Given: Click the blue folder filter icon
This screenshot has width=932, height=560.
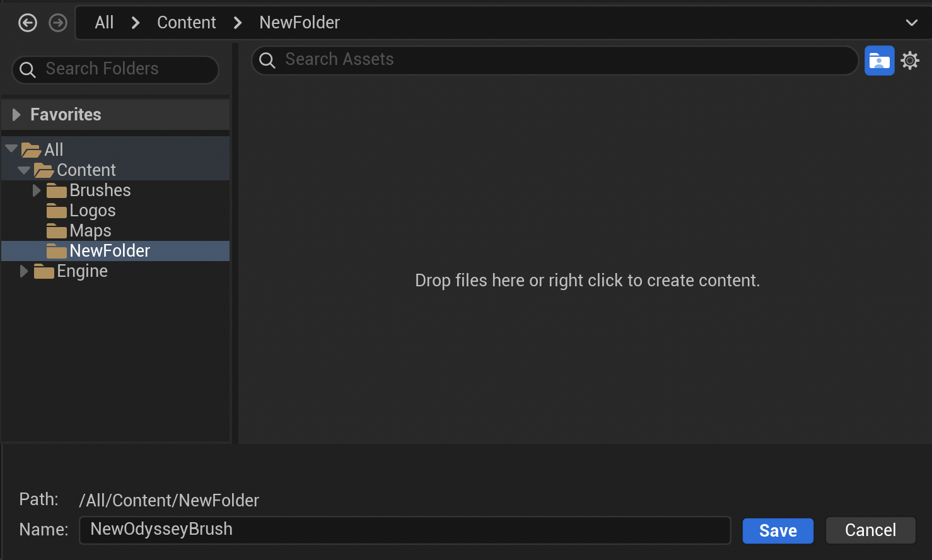Looking at the screenshot, I should click(x=879, y=61).
